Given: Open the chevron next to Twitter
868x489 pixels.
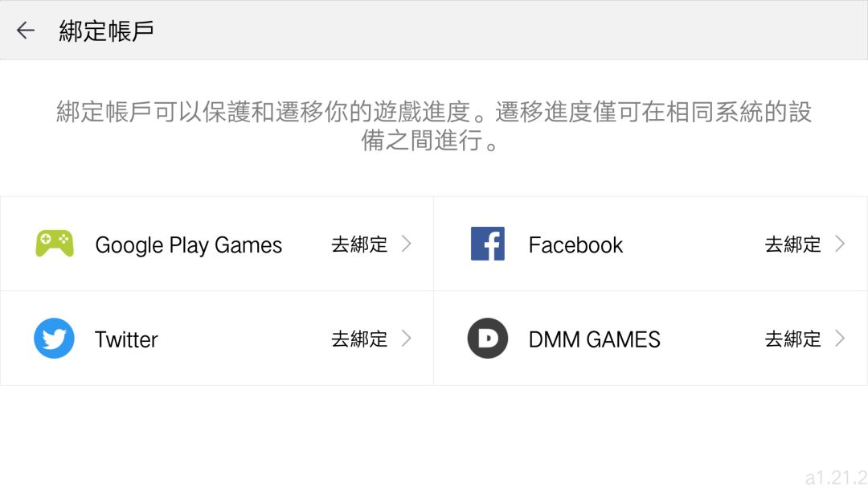Looking at the screenshot, I should [407, 339].
